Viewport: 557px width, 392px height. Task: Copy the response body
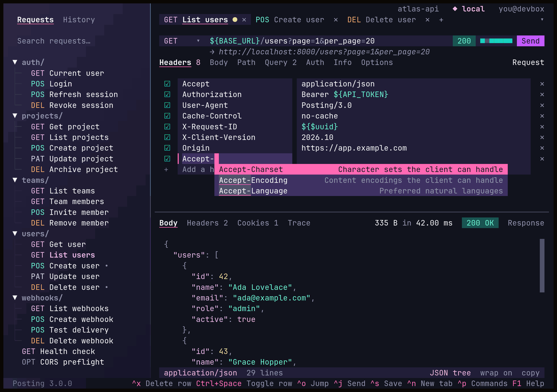tap(530, 373)
